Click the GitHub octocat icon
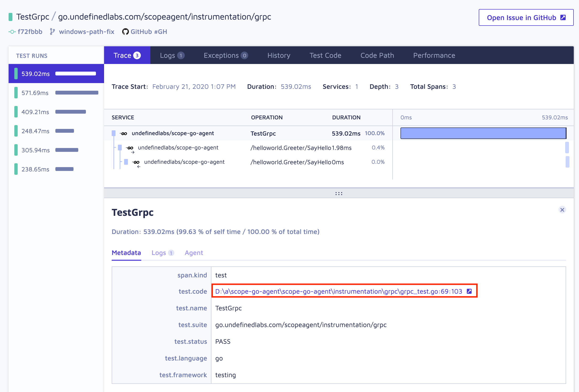The width and height of the screenshot is (579, 392). click(125, 32)
